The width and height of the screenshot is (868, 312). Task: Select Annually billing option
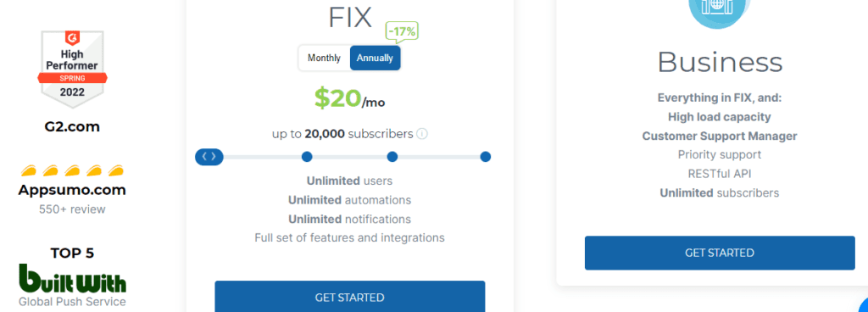375,58
